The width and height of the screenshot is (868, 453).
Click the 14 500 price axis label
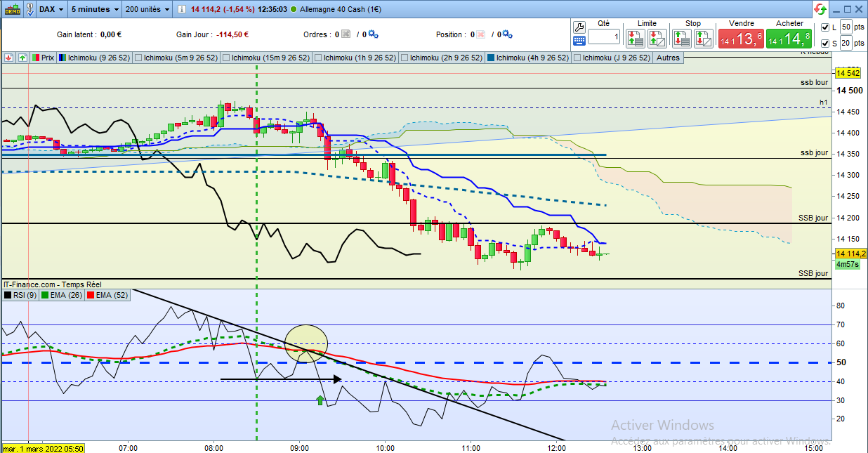849,91
